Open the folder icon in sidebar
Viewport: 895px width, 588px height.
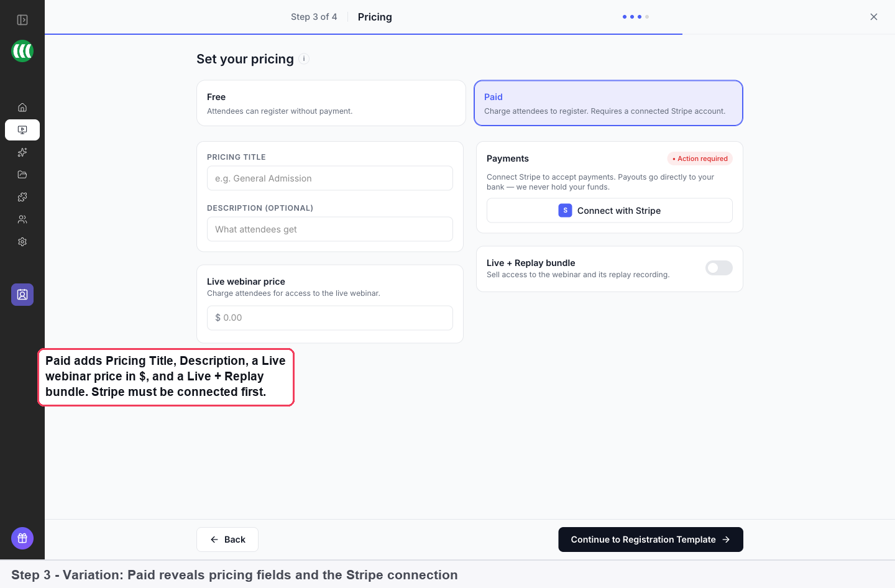click(x=22, y=175)
